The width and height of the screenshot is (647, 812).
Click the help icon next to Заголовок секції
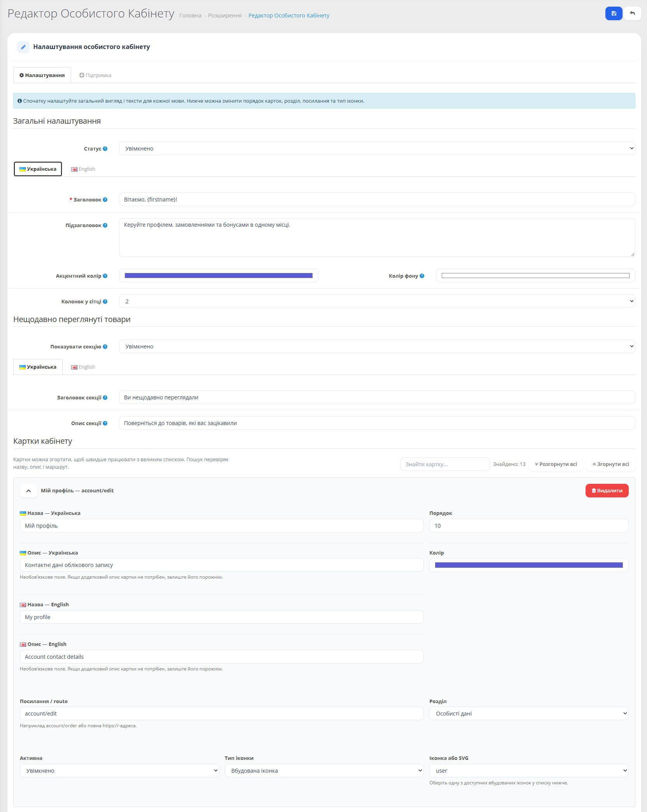pos(105,397)
